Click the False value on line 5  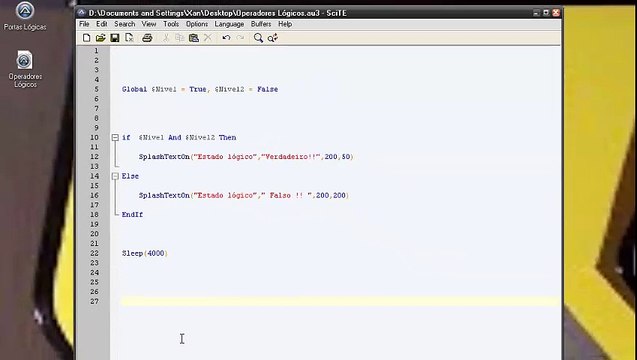point(267,89)
